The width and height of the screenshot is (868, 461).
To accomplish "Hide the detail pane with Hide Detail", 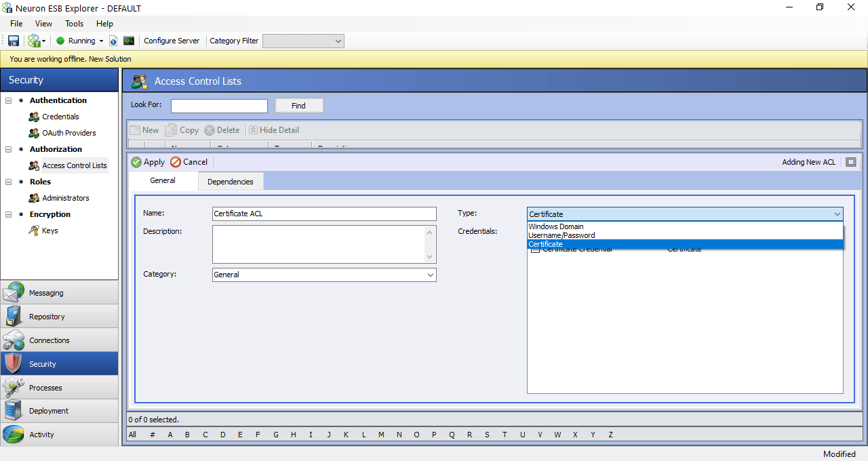I will pyautogui.click(x=274, y=130).
